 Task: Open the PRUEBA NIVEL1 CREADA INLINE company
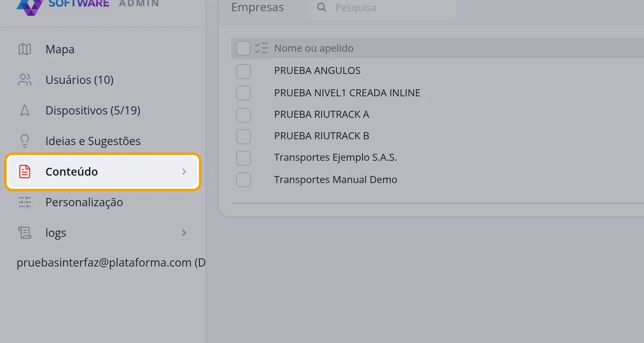click(347, 93)
